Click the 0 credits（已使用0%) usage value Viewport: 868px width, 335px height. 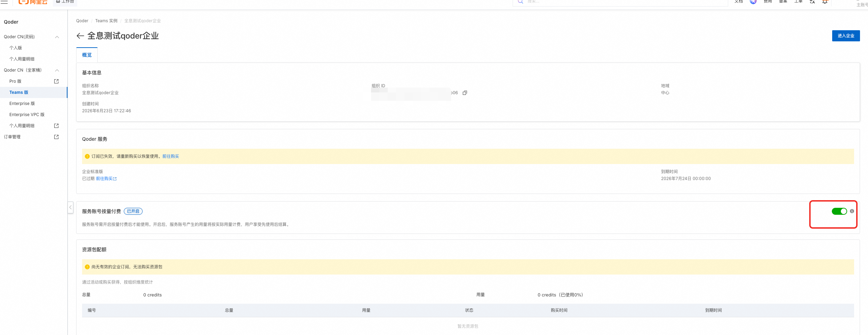pos(560,295)
